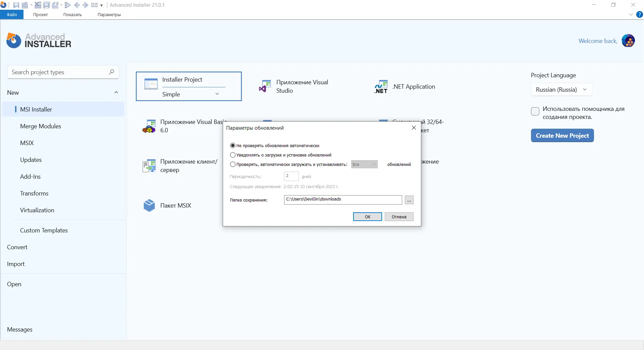Enable the project creation wizard checkbox
The width and height of the screenshot is (644, 350).
pos(535,111)
